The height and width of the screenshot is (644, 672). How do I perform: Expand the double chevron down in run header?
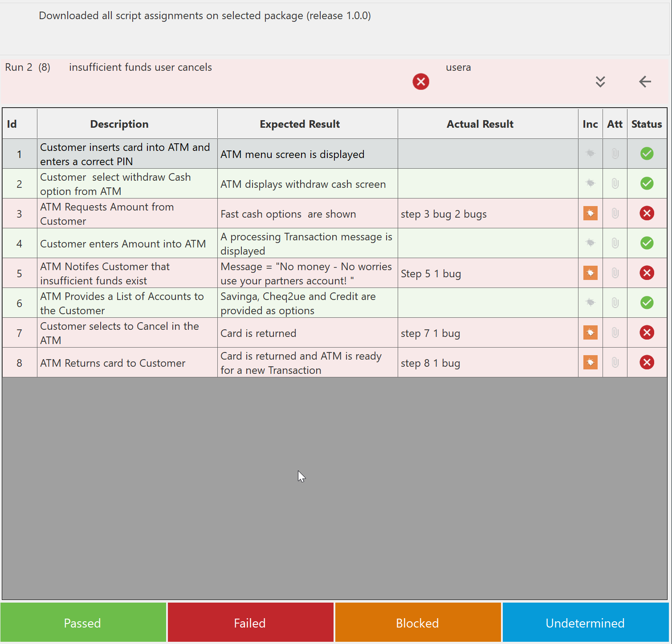tap(600, 81)
